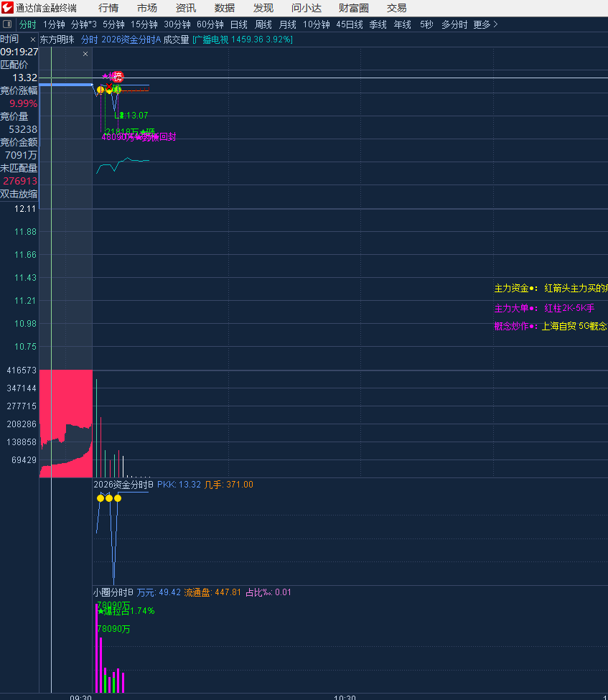Select the 多分时 multi-day view
Screen dimensions: 608x700
click(454, 24)
